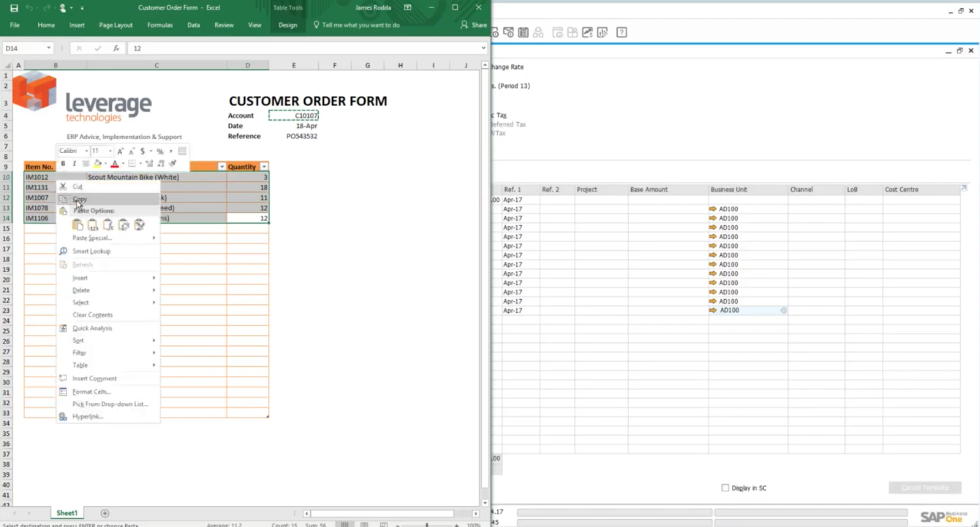Viewport: 980px width, 527px height.
Task: Choose Paste Formatting clipboard icon
Action: click(x=139, y=225)
